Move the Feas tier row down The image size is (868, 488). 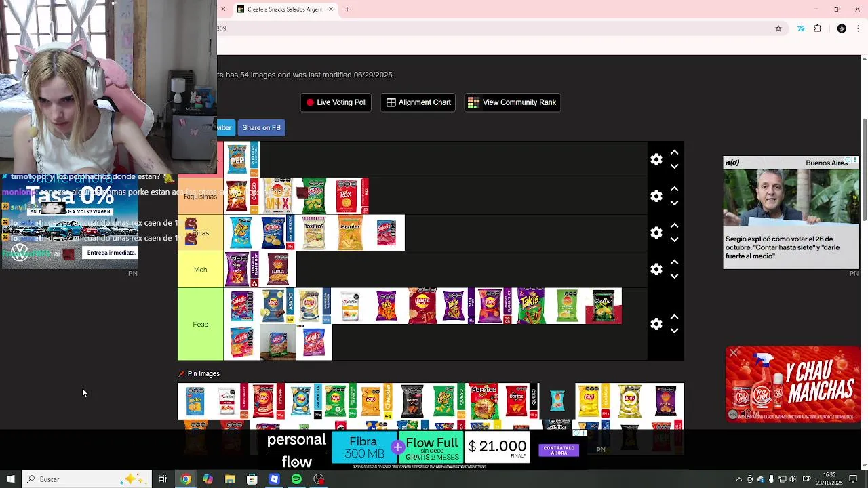tap(674, 331)
